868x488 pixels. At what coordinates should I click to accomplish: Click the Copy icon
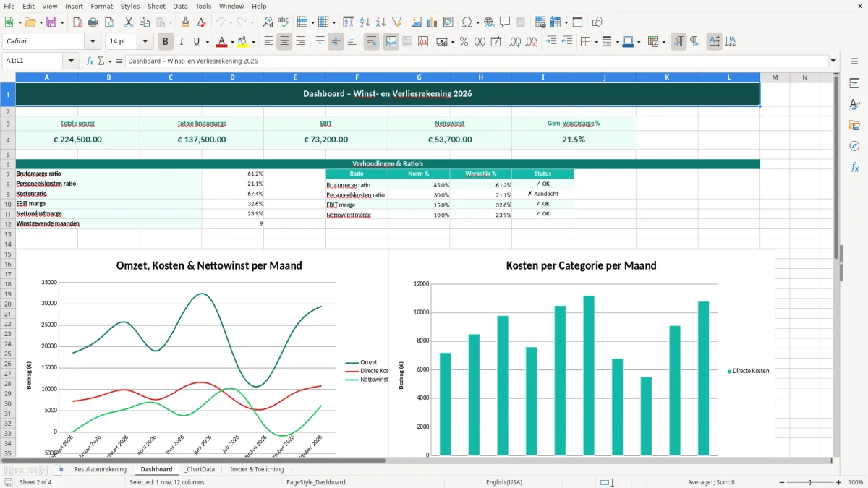tap(144, 22)
